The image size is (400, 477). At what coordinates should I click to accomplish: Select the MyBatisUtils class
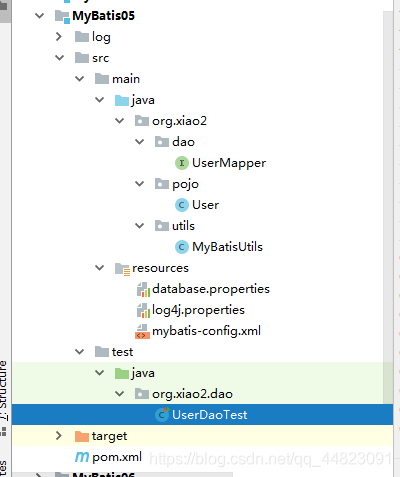click(227, 247)
